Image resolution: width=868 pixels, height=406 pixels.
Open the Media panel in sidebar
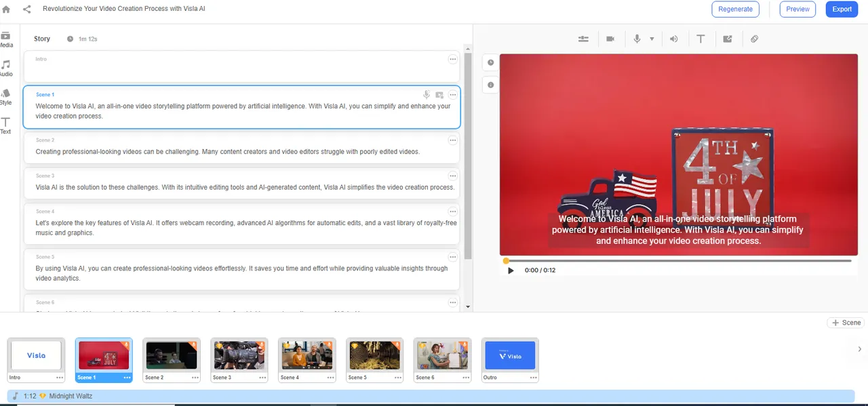5,39
